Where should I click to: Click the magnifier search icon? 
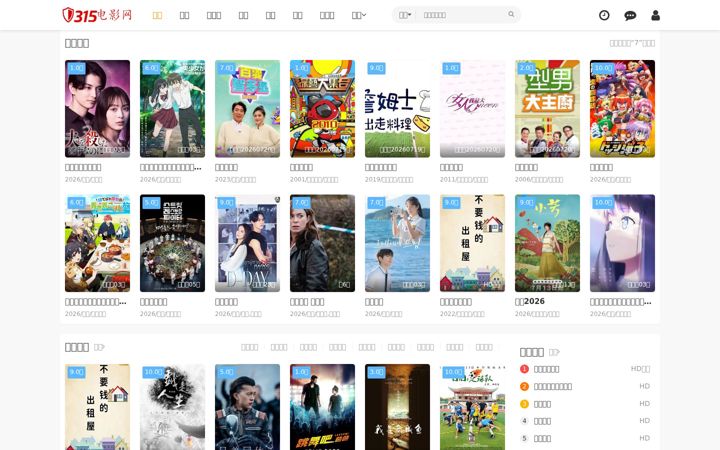511,14
